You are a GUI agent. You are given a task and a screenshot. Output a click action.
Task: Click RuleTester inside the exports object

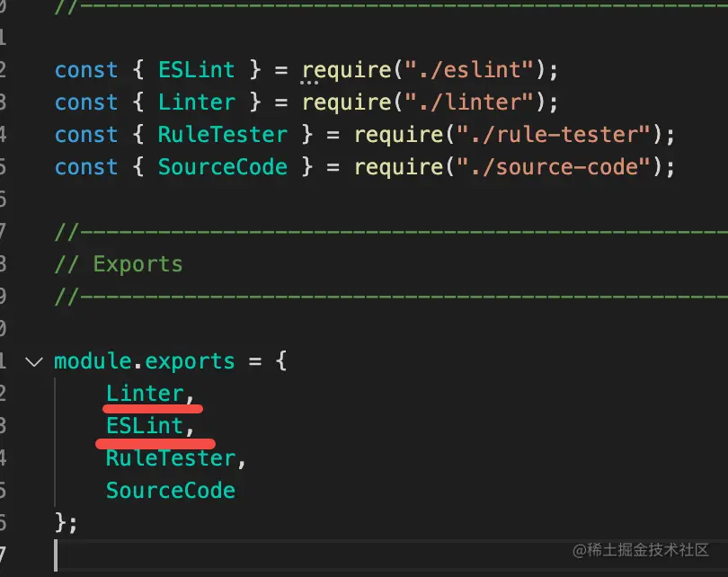point(170,458)
